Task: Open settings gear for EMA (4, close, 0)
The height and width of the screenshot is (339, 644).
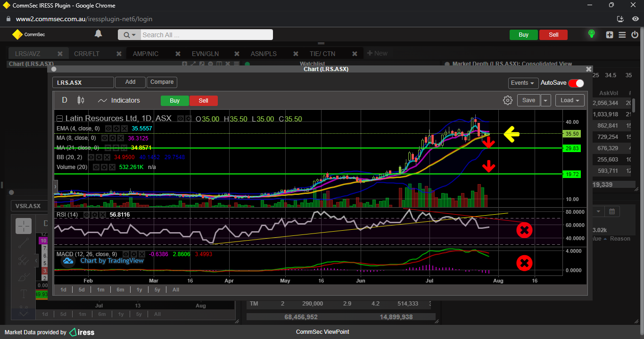Action: pos(116,129)
